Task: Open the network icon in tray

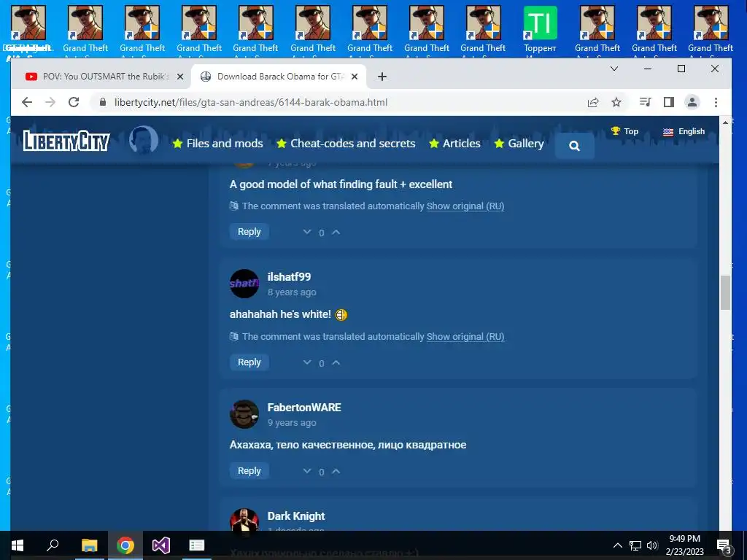Action: [x=635, y=545]
